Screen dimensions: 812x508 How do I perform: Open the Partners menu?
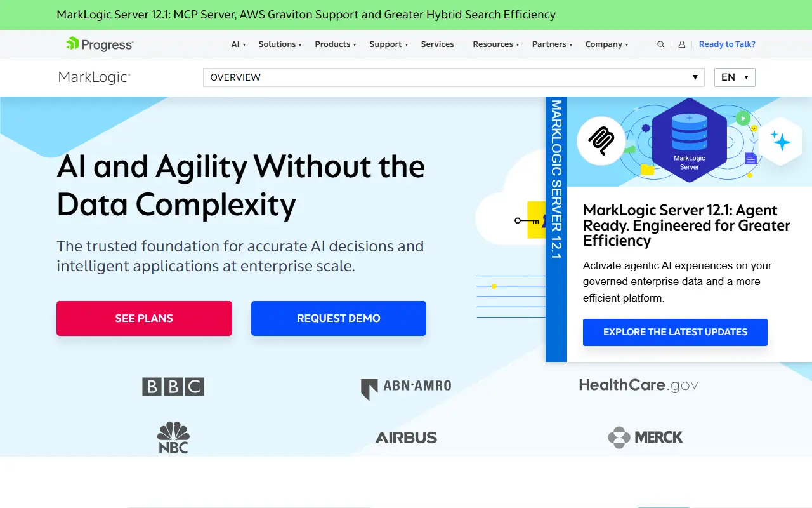tap(552, 44)
